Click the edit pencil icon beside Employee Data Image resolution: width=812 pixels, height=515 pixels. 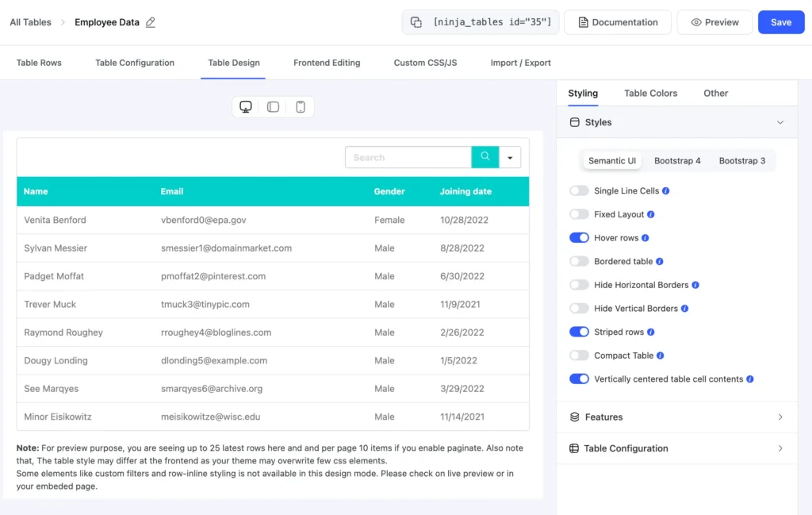coord(150,22)
